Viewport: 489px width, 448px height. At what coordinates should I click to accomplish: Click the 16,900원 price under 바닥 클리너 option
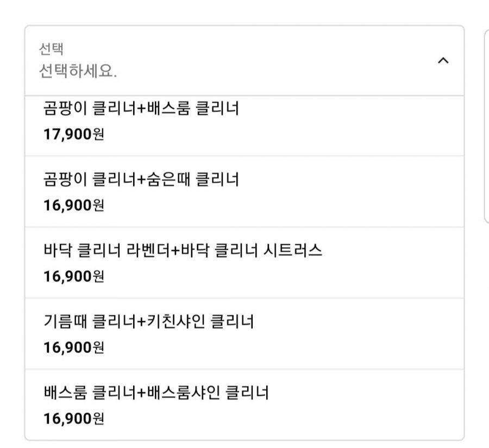click(73, 277)
